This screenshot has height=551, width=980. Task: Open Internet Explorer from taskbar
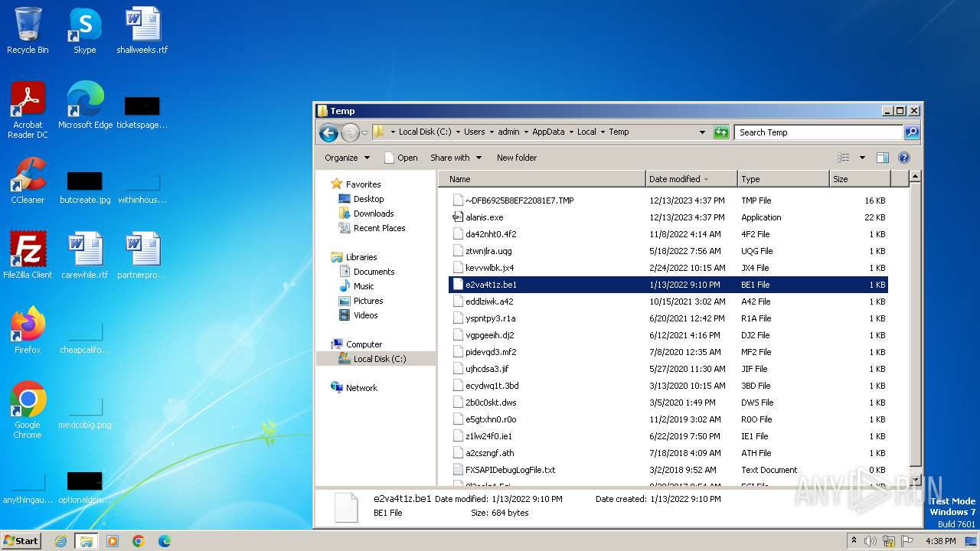point(60,541)
